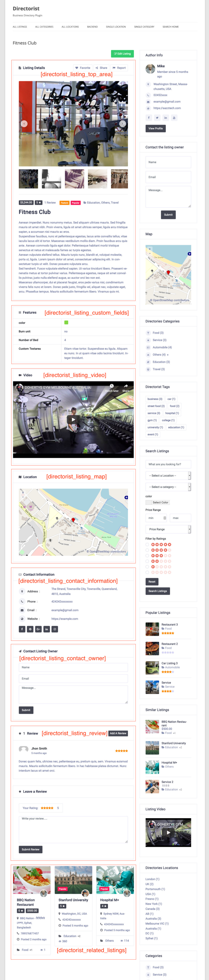Click the green Edit Listing button
This screenshot has height=980, width=209.
point(122,54)
